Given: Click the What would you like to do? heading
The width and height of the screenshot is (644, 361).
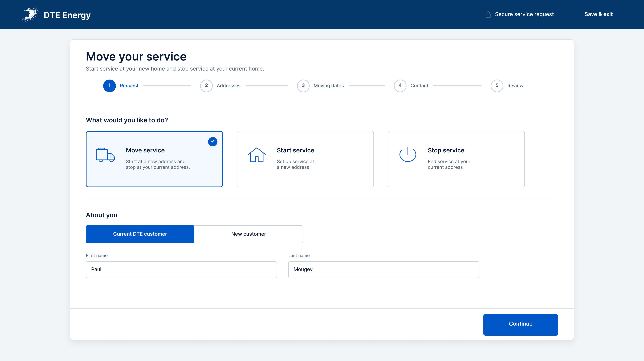Looking at the screenshot, I should tap(127, 120).
